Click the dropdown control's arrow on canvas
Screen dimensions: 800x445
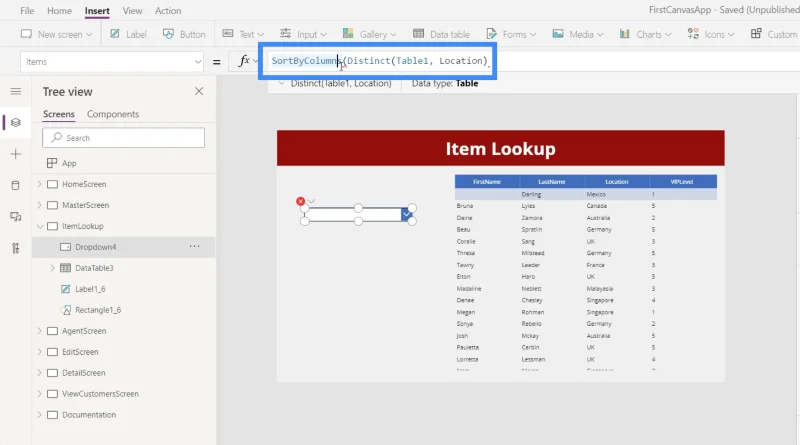click(x=407, y=214)
